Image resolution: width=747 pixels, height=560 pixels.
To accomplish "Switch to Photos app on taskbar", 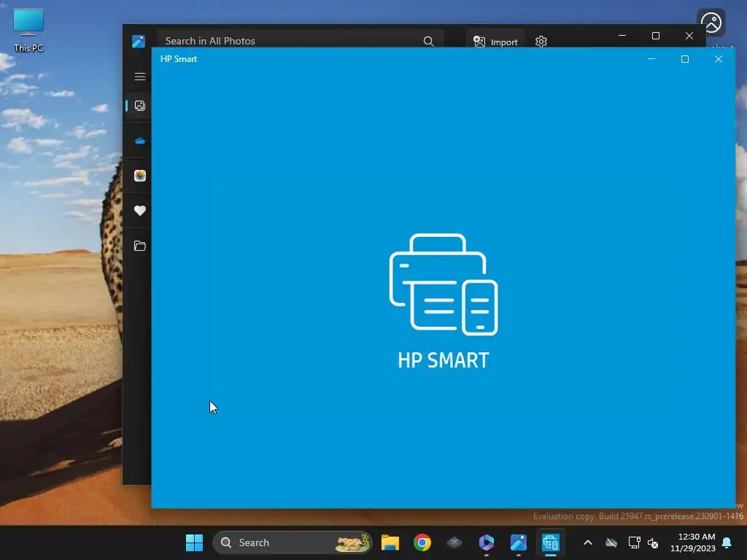I will point(519,542).
